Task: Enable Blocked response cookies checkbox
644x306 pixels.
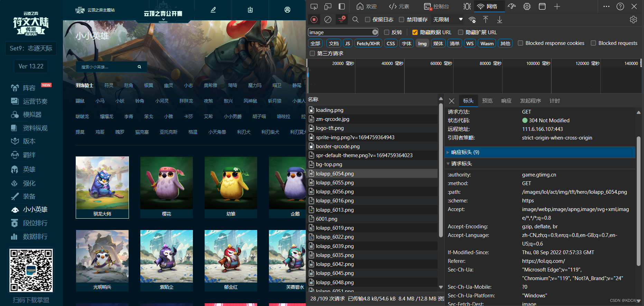Action: tap(520, 43)
